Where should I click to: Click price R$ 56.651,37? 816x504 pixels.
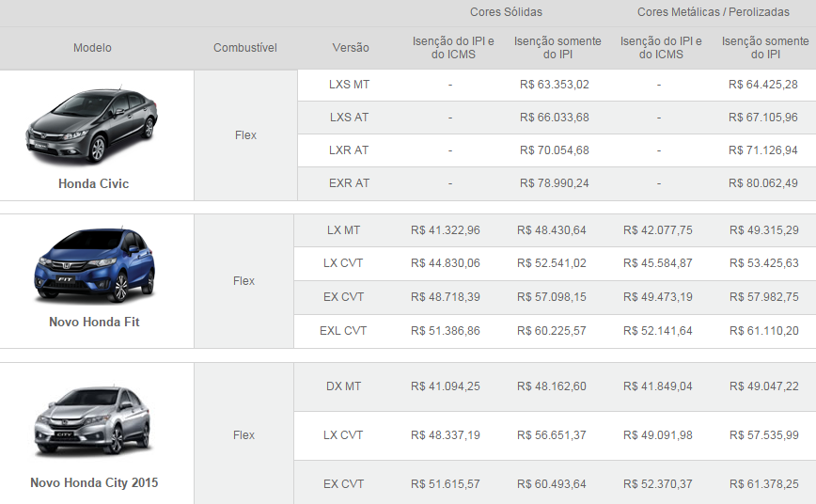pyautogui.click(x=552, y=435)
